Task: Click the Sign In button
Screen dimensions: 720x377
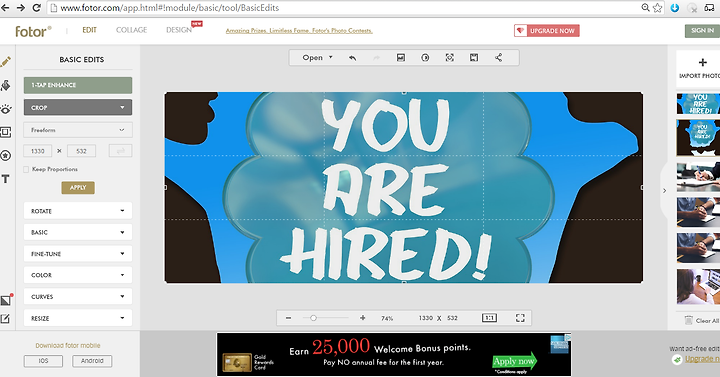Action: tap(702, 31)
